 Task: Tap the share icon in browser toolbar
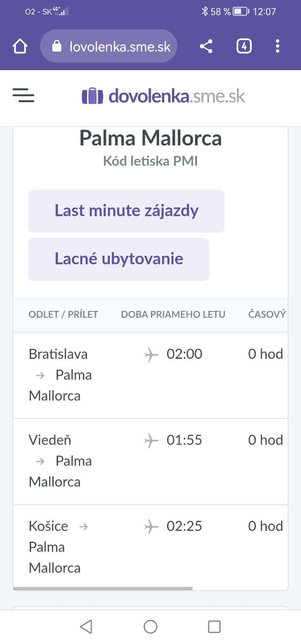click(x=206, y=46)
